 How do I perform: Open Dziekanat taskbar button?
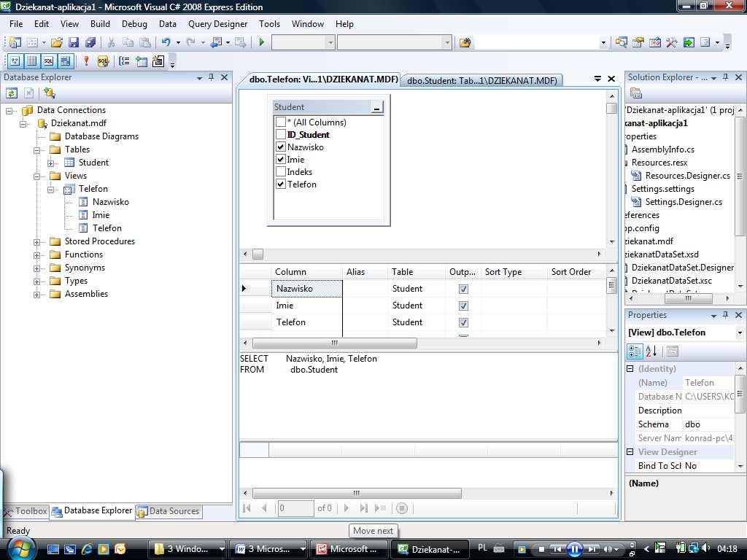(x=429, y=549)
